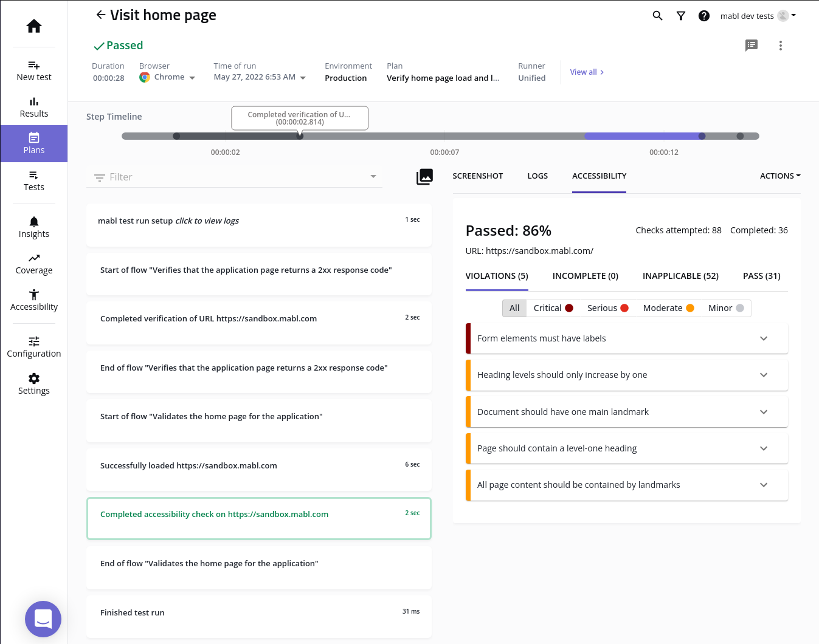Select the VIOLATIONS (5) tab
The width and height of the screenshot is (819, 644).
(497, 276)
